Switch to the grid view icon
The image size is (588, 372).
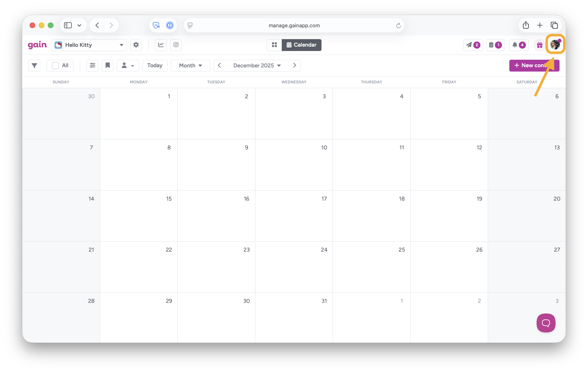[x=274, y=45]
